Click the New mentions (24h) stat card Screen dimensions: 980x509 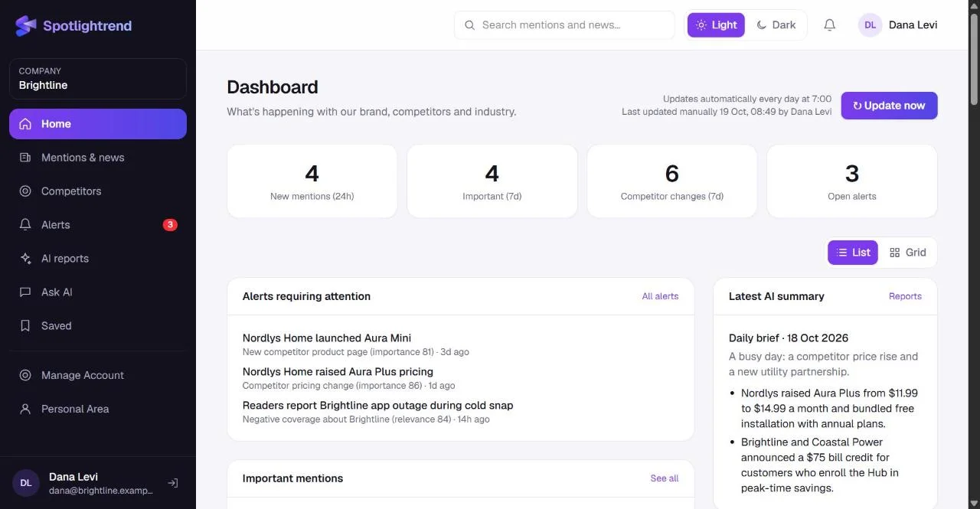[312, 181]
